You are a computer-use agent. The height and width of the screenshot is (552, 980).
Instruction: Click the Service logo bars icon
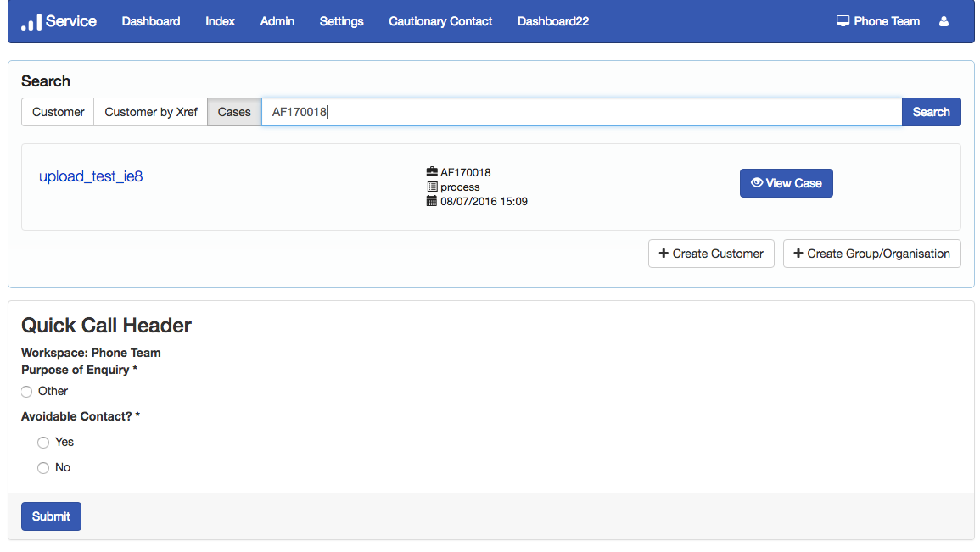tap(31, 22)
